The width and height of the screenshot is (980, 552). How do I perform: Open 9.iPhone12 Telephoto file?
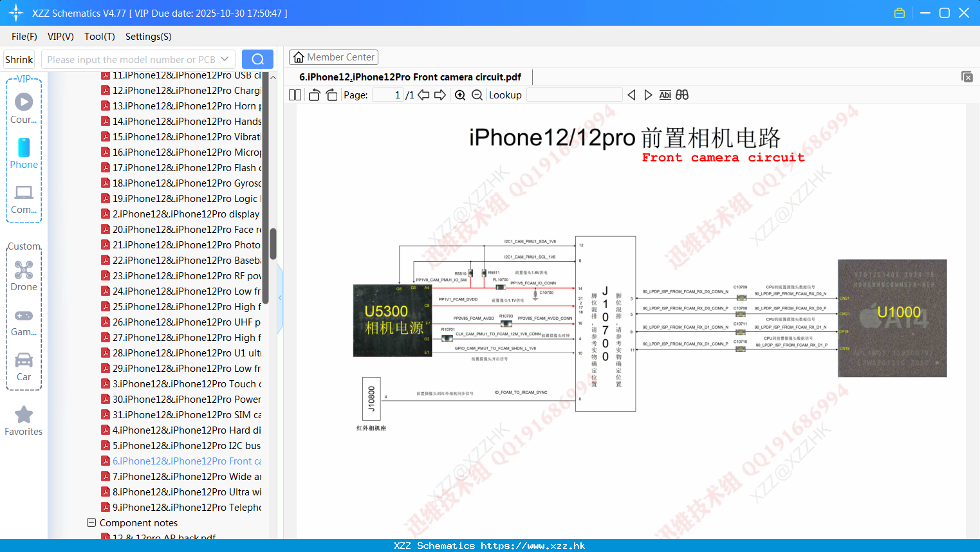[181, 508]
